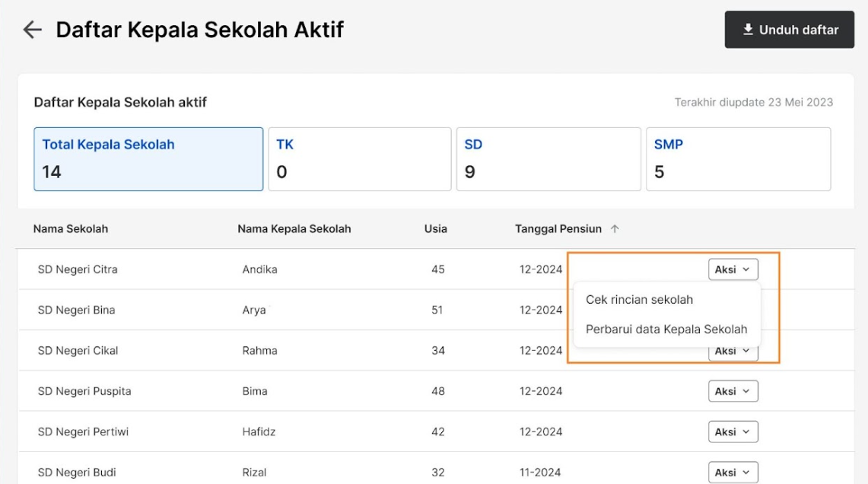Viewport: 868px width, 484px height.
Task: Click the Terakhir diupdate 23 Mei 2023 text
Action: point(753,103)
